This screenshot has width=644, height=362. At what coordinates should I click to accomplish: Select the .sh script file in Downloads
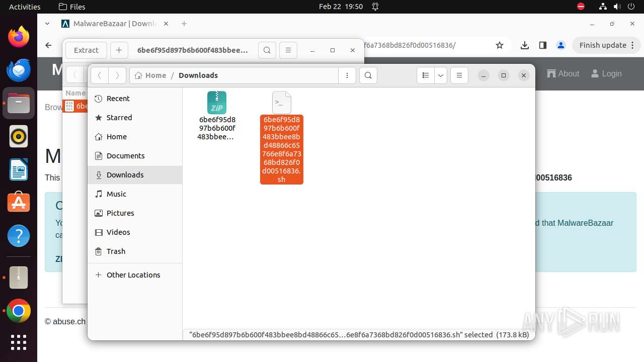point(282,137)
